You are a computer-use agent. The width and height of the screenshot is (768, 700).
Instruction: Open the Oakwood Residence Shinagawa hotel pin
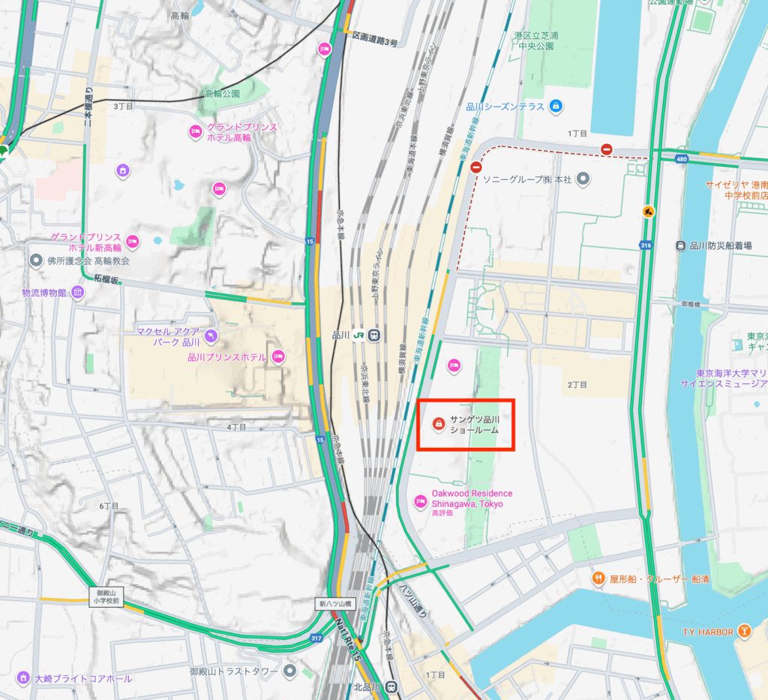click(x=420, y=502)
